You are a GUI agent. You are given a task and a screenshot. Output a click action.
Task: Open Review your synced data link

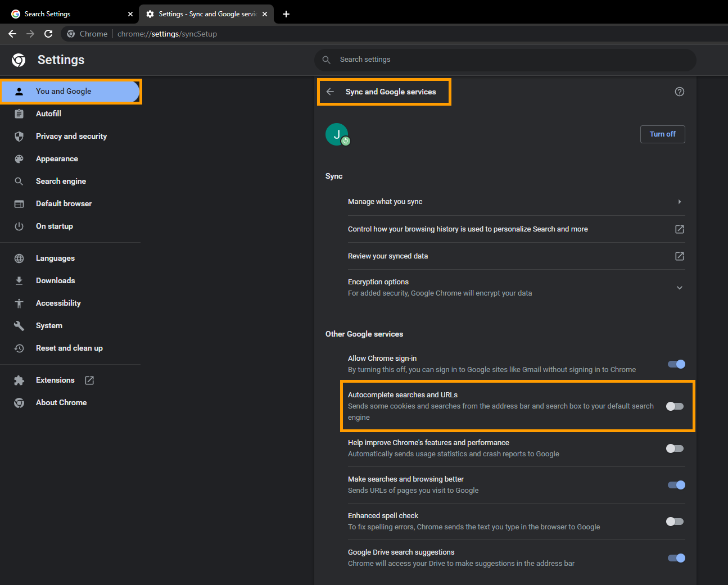point(516,256)
